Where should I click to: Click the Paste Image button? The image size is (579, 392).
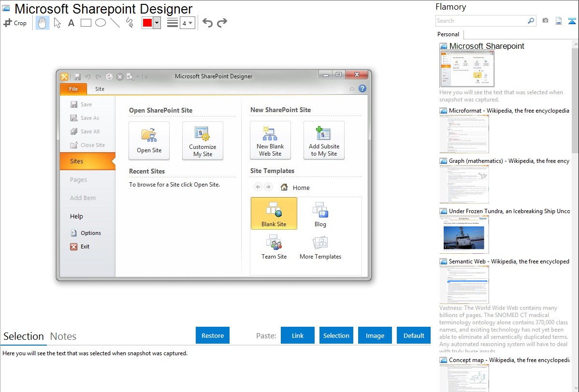pos(375,335)
